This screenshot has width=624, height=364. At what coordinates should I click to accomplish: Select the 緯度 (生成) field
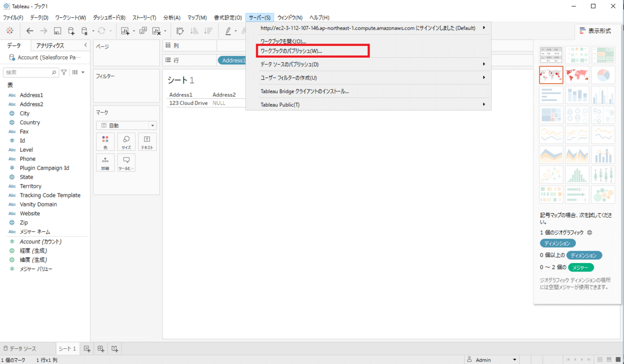click(x=33, y=260)
